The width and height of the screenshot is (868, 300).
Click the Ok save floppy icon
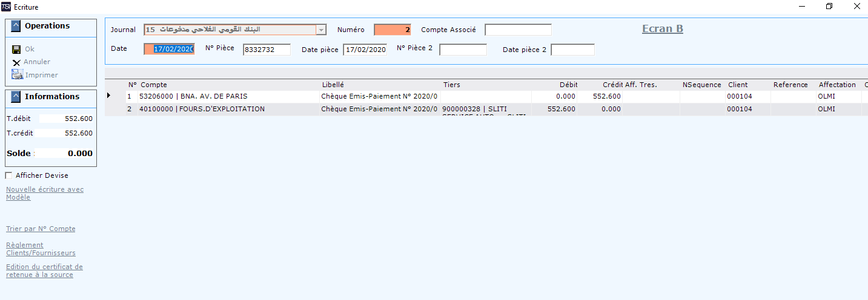[16, 49]
